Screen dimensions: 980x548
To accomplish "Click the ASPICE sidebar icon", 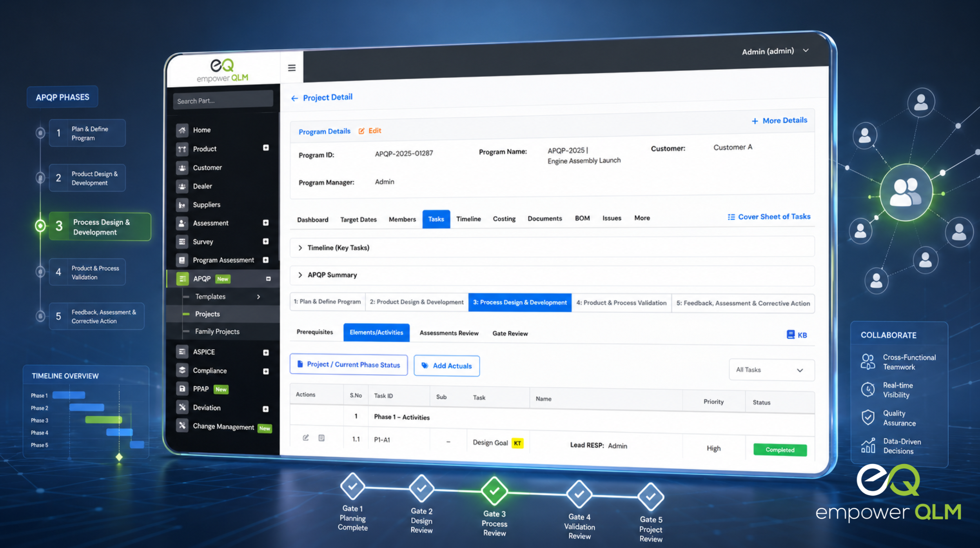I will [182, 352].
